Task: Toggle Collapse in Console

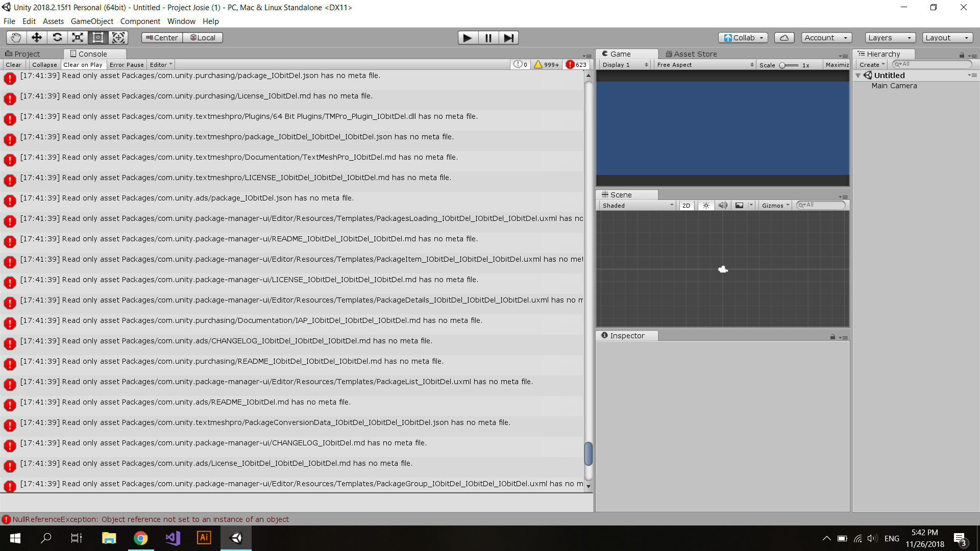Action: tap(44, 65)
